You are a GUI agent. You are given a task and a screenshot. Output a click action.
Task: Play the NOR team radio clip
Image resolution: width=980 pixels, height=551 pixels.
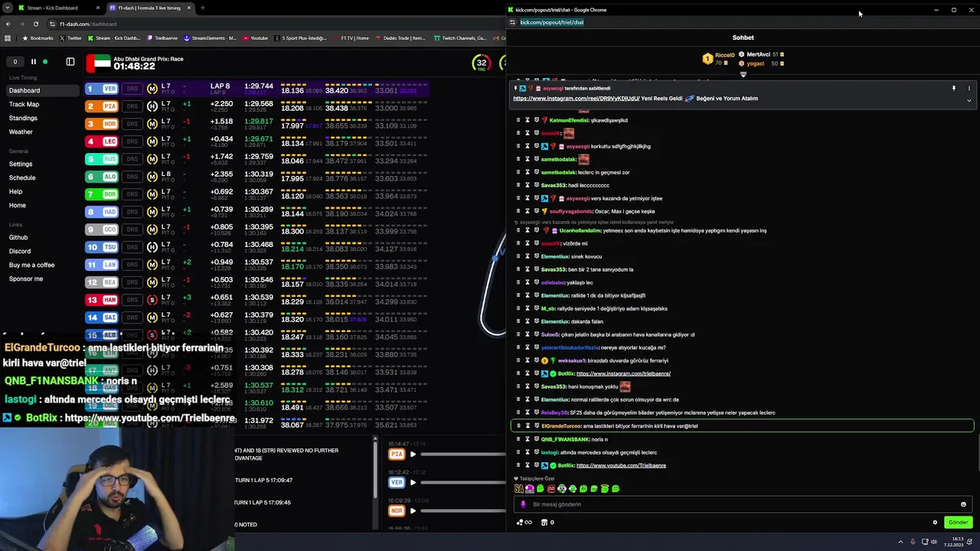[x=413, y=510]
